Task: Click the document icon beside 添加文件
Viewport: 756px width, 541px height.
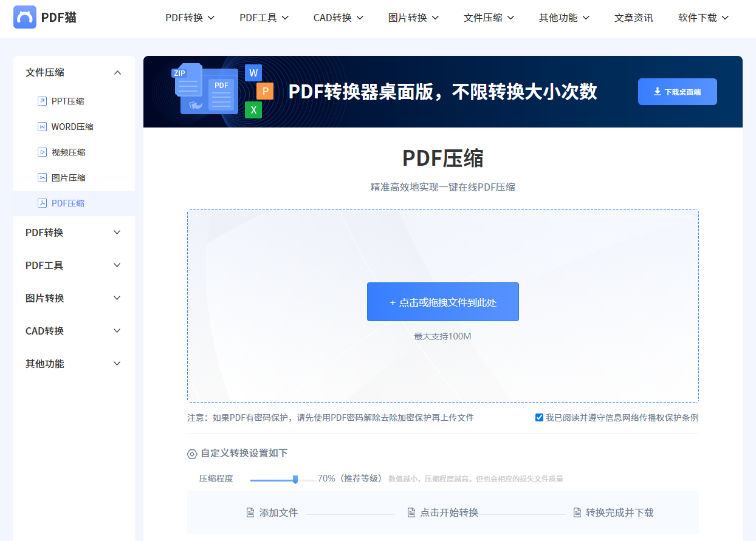Action: point(250,513)
